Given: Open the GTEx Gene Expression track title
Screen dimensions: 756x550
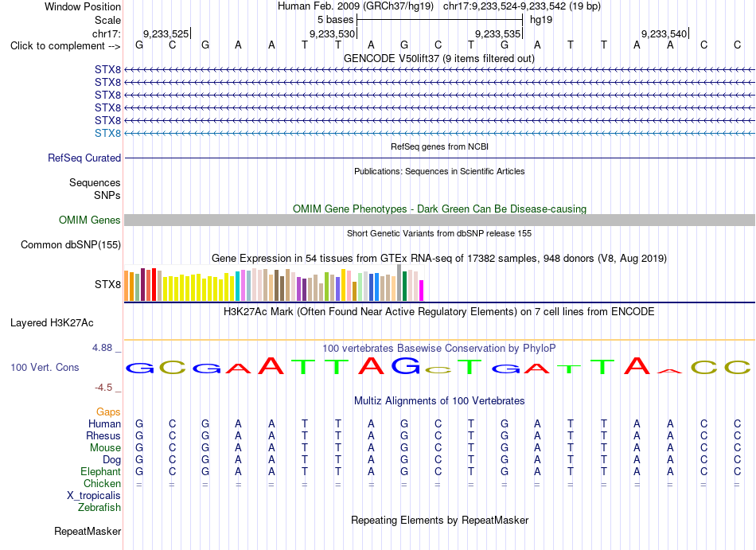Looking at the screenshot, I should point(438,259).
